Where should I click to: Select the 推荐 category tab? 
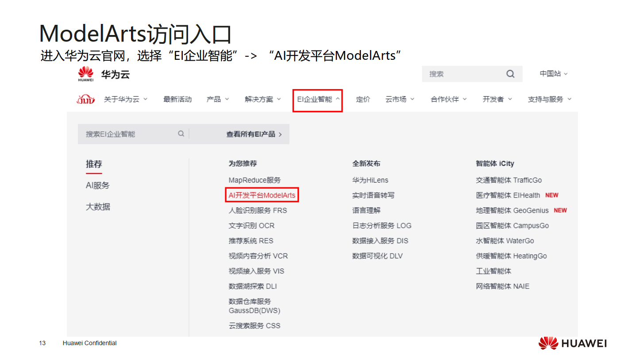click(94, 164)
